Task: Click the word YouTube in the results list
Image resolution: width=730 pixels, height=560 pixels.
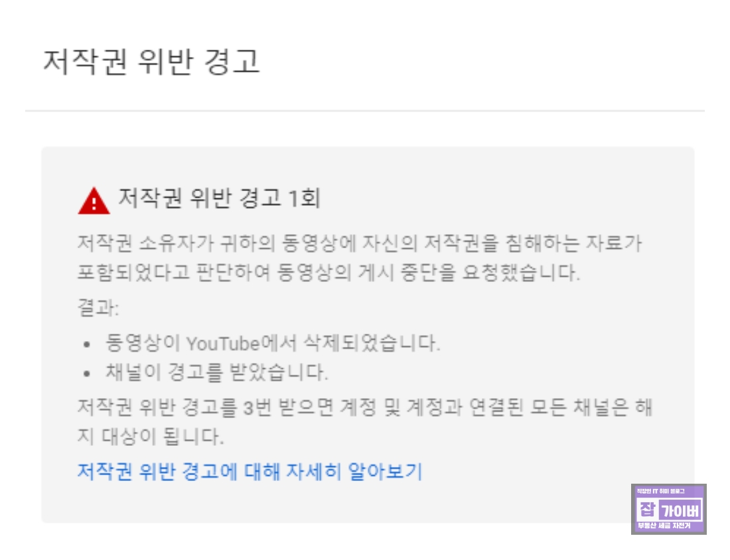Action: [x=223, y=344]
